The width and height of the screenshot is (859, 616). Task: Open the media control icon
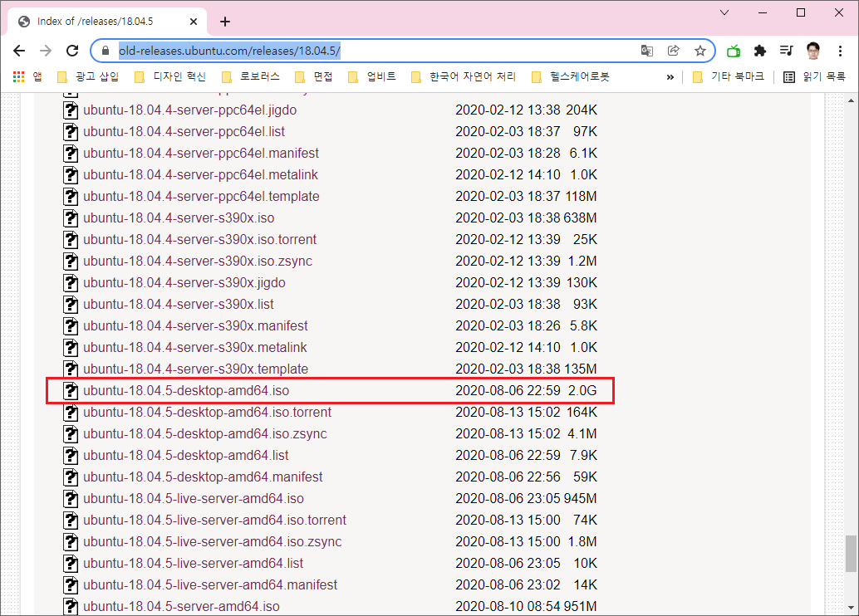click(x=787, y=51)
